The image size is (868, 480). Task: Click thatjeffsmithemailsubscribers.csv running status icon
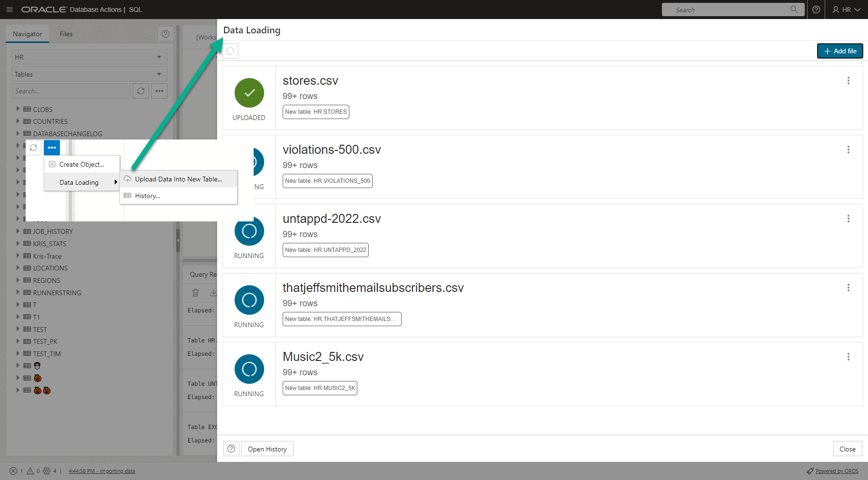point(249,300)
